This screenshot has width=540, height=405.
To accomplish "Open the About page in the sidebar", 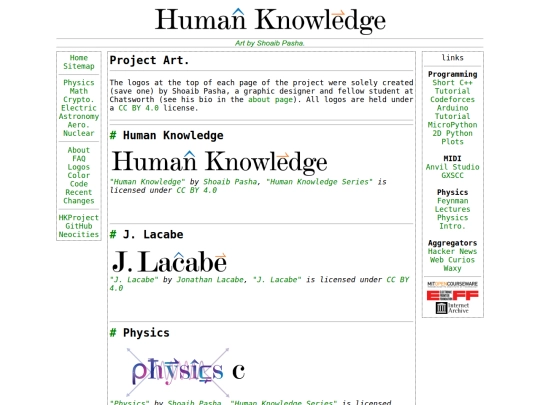I will click(x=79, y=150).
